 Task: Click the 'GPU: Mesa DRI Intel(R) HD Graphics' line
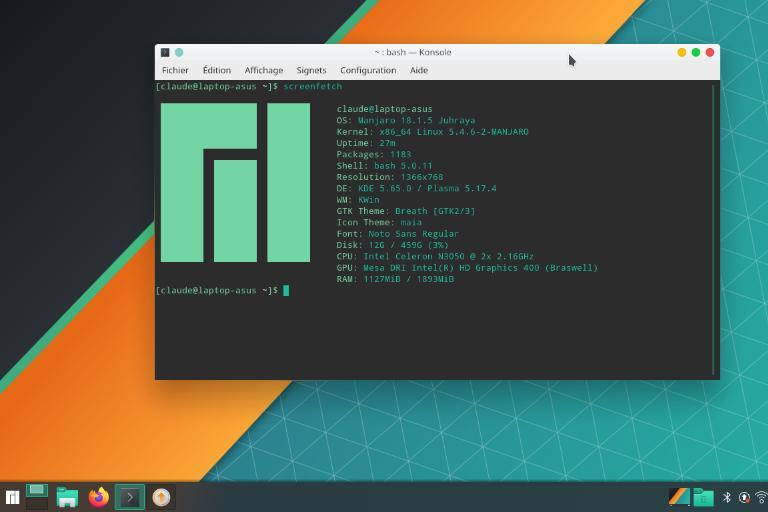(467, 268)
